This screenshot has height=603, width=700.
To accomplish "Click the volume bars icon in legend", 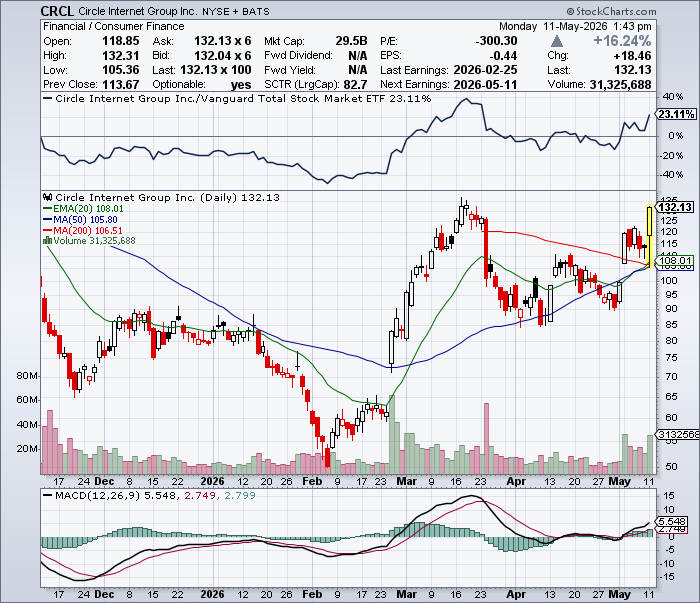I will (x=47, y=241).
